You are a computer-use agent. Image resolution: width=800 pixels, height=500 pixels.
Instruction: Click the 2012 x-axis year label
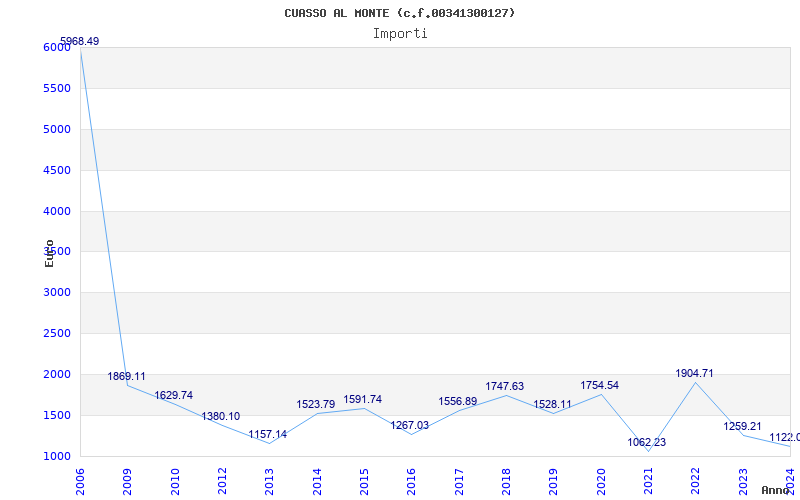[222, 481]
